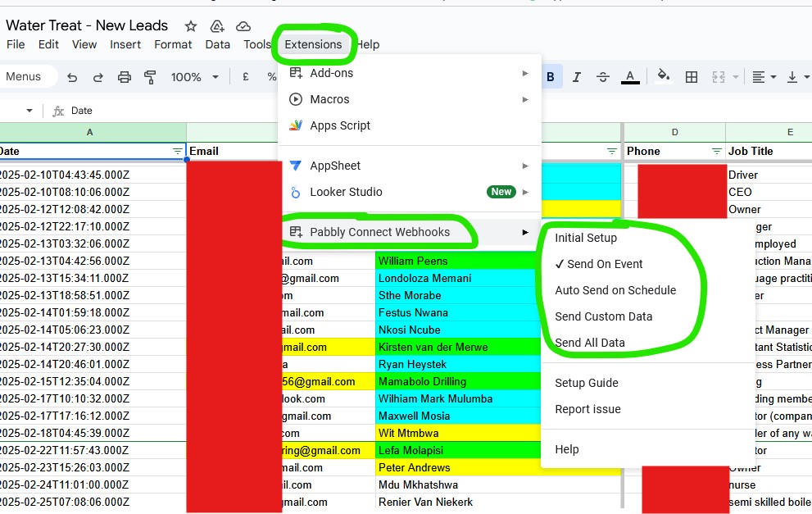
Task: Open Apps Script
Action: (x=410, y=125)
